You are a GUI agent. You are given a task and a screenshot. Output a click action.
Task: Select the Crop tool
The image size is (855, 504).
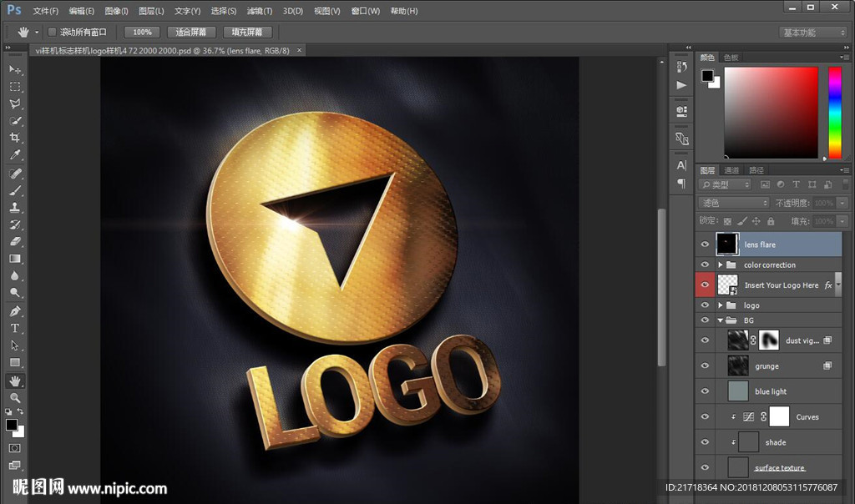point(15,139)
